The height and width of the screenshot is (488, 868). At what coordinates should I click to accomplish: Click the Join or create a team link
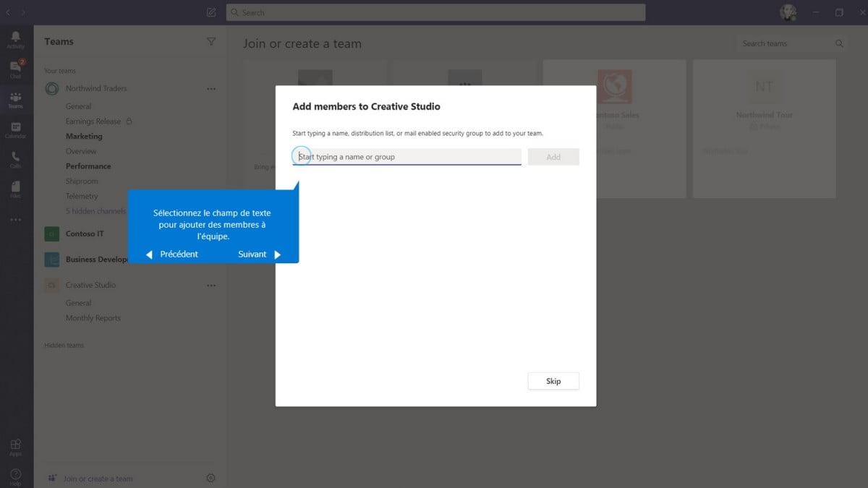(98, 479)
